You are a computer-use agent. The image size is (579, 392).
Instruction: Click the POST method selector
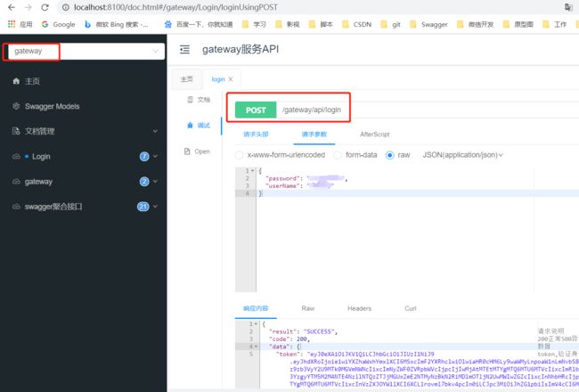[x=256, y=110]
